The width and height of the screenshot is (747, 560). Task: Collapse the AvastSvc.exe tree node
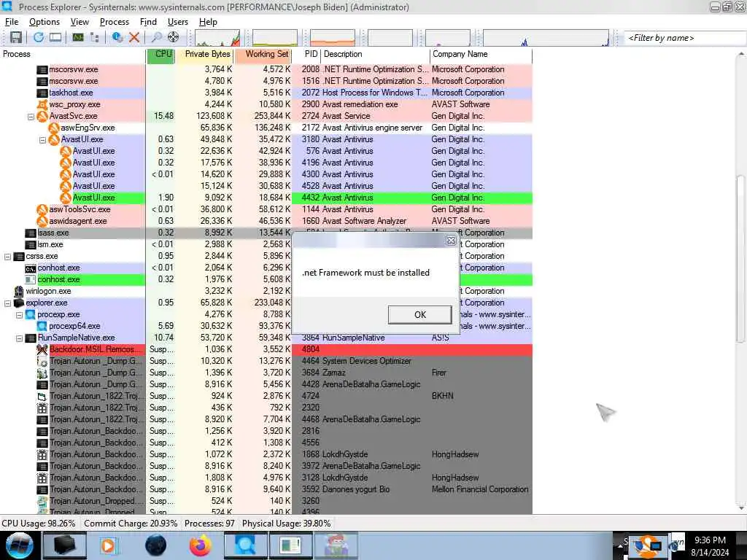click(x=31, y=116)
